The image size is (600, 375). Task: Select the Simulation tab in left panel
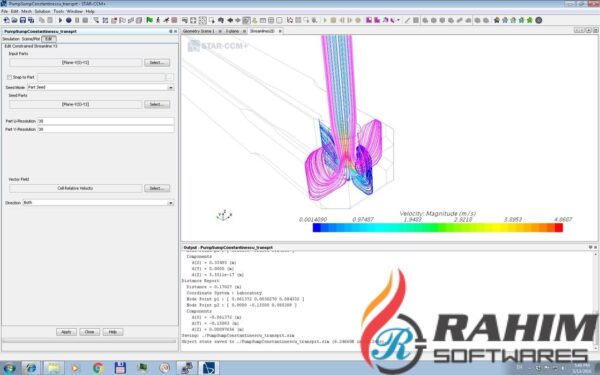point(11,39)
